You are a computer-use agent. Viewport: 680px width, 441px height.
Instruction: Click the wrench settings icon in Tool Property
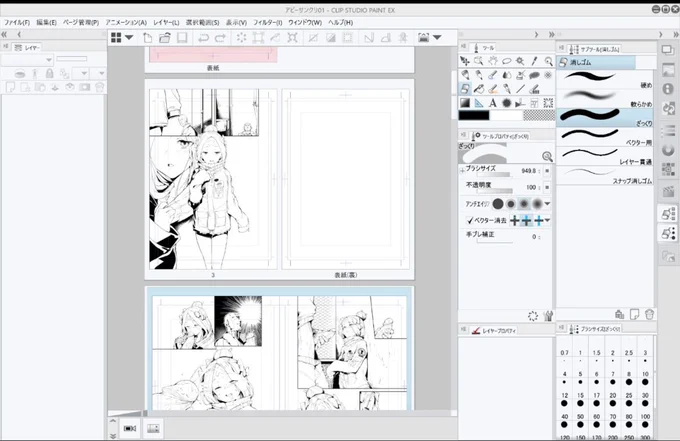pos(548,316)
